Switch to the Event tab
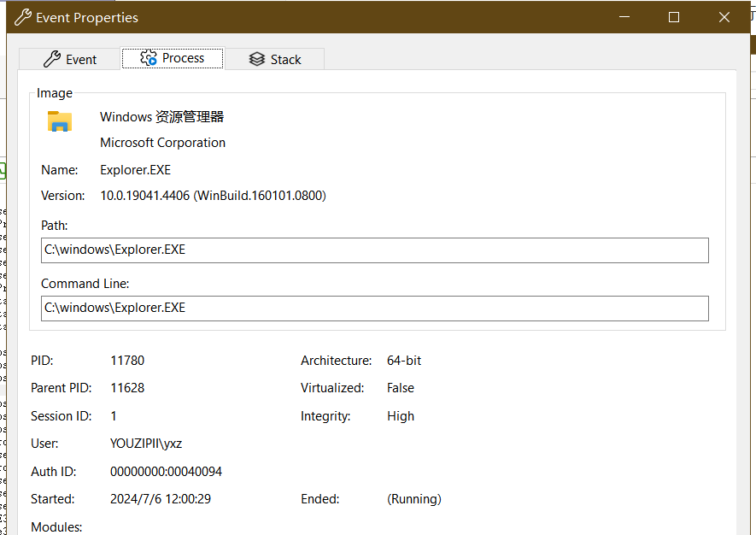 69,59
